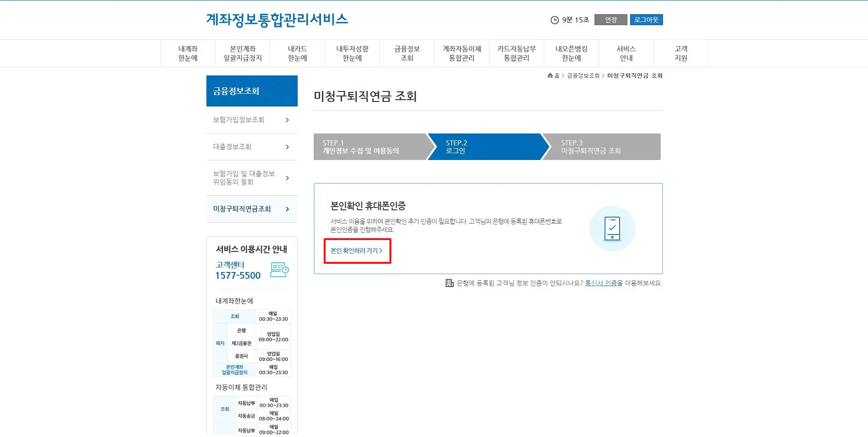Click 본인확인 휴대폰인증 heading
Image resolution: width=868 pixels, height=437 pixels.
[368, 206]
